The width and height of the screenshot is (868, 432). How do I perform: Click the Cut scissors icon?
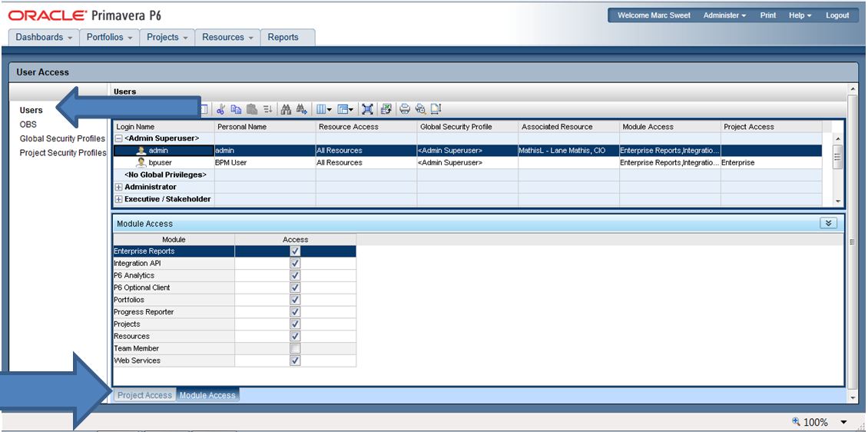click(x=220, y=109)
